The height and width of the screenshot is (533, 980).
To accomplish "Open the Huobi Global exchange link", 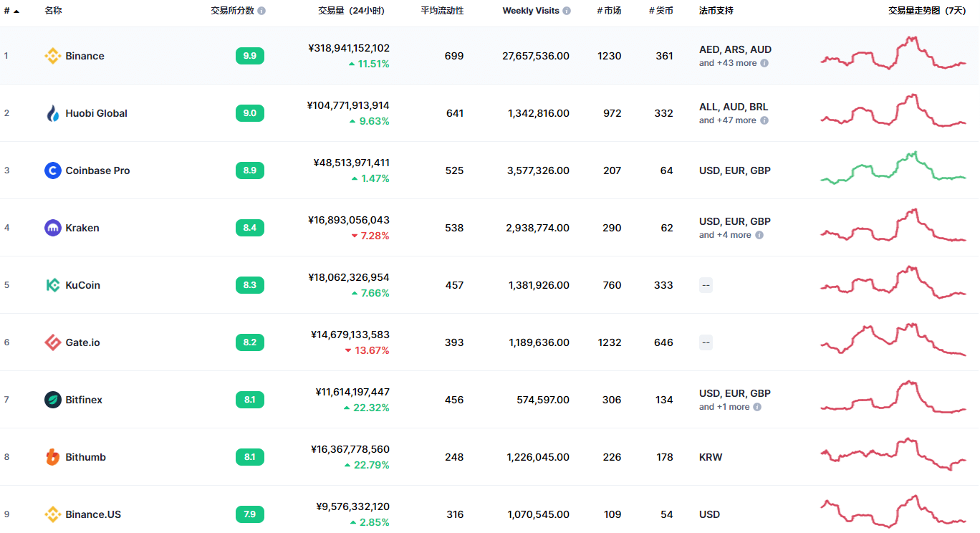I will (x=96, y=113).
